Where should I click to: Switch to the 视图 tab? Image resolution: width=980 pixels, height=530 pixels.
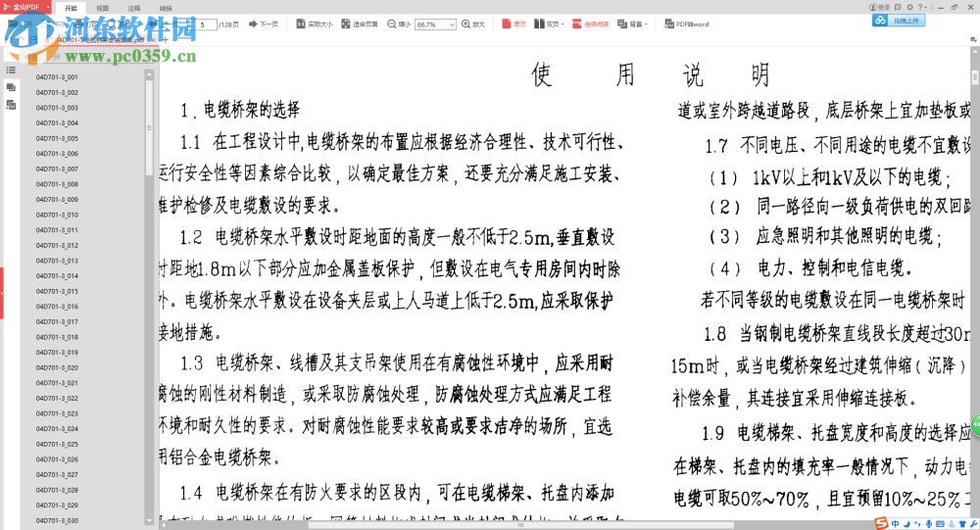102,8
